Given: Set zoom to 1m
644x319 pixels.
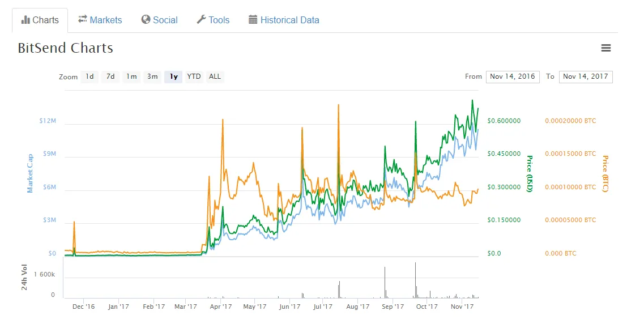Looking at the screenshot, I should 131,76.
